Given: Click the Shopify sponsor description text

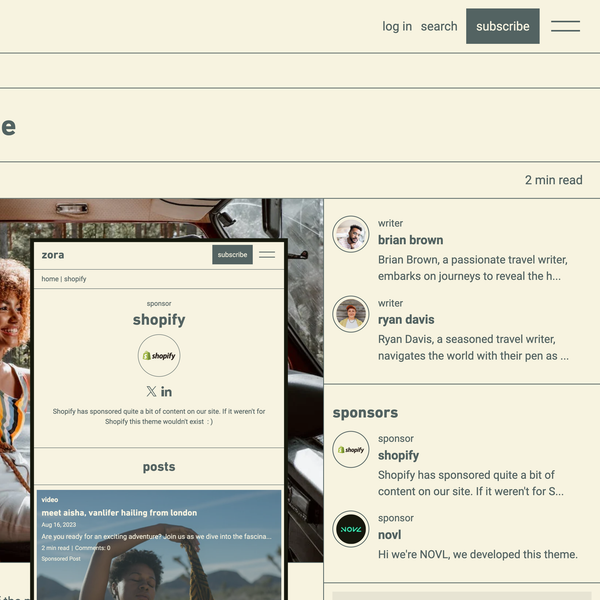Looking at the screenshot, I should click(x=471, y=483).
